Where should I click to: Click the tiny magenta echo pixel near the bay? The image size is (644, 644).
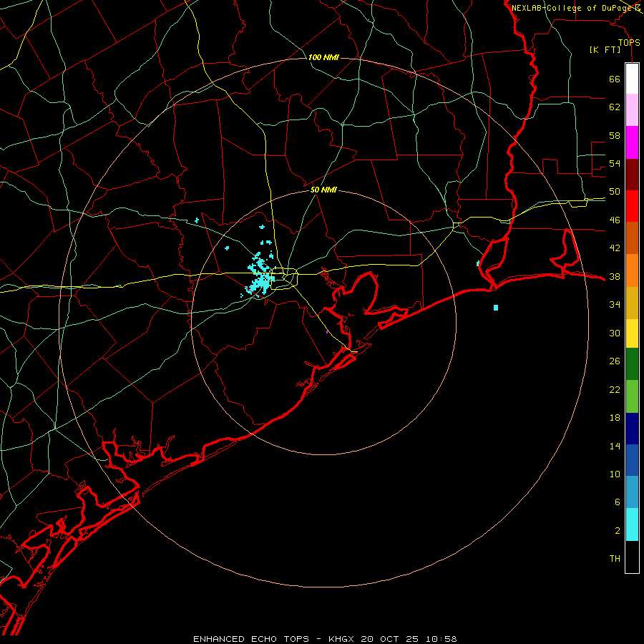[x=327, y=332]
